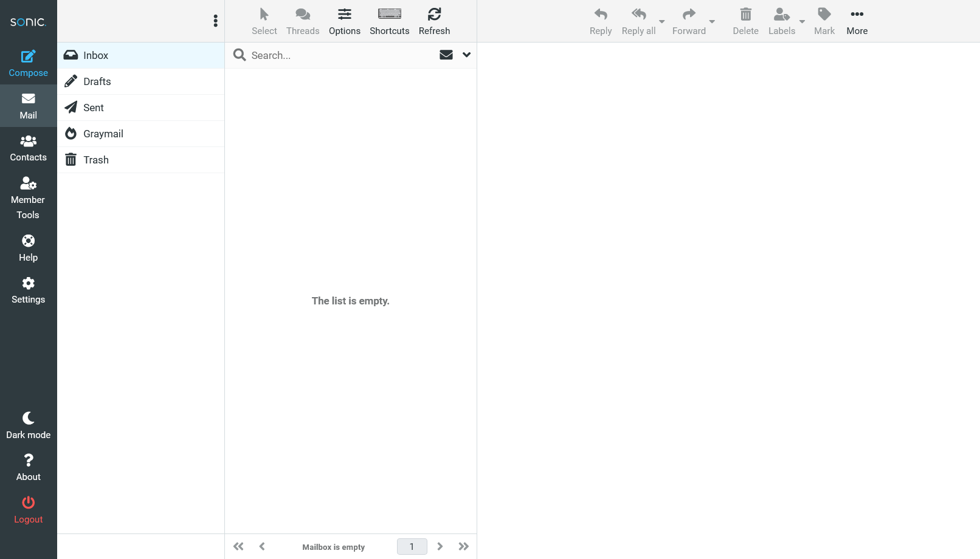Show keyboard Shortcuts
This screenshot has width=980, height=559.
[390, 21]
